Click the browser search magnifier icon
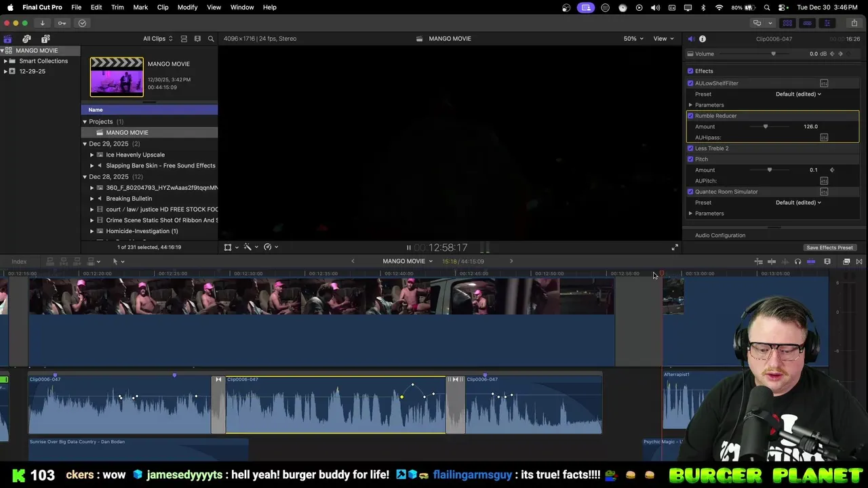 click(x=211, y=39)
